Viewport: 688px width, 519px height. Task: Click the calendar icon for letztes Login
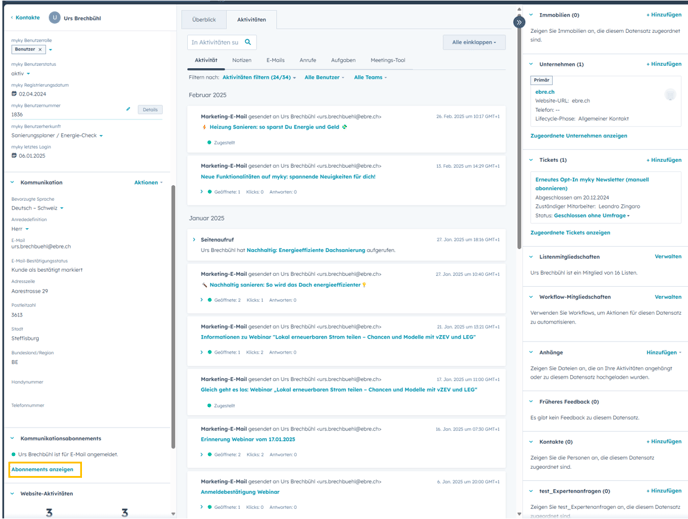14,156
